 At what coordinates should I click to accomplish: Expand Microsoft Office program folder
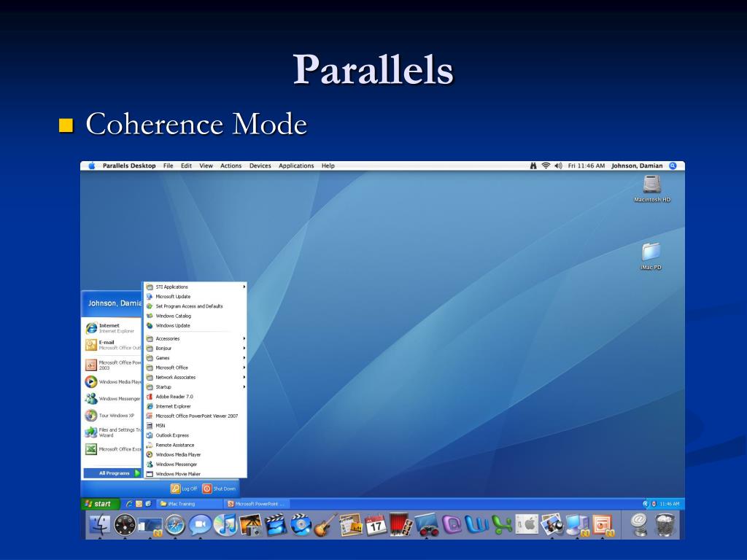point(196,367)
